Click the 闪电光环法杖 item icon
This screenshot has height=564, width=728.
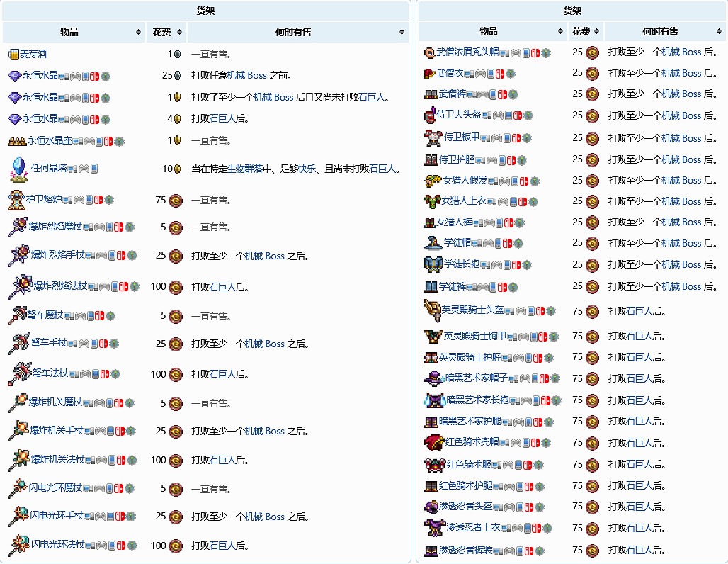point(18,546)
